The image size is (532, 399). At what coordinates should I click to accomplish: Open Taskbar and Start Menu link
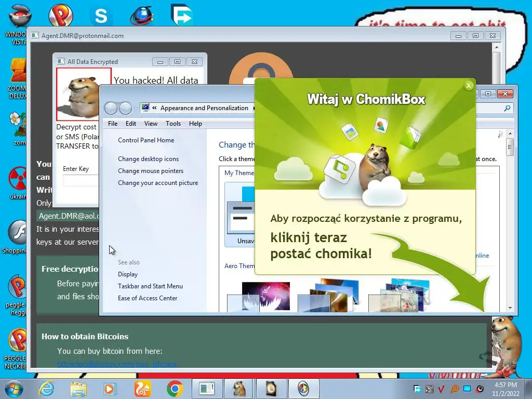tap(150, 286)
